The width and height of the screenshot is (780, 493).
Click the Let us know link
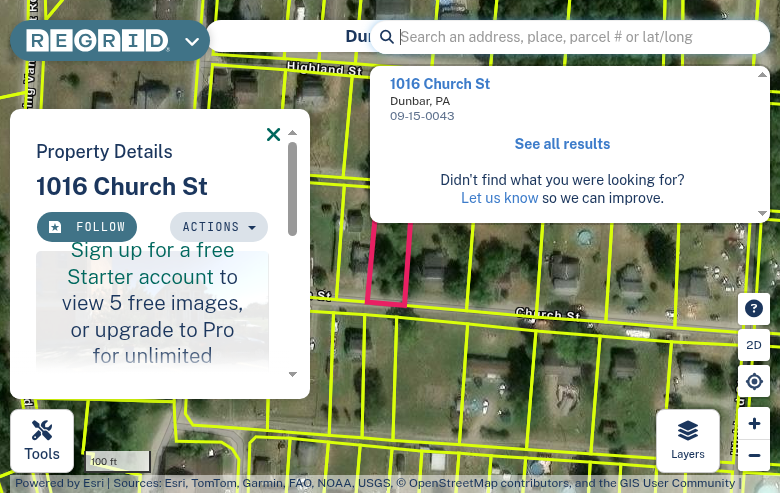(x=499, y=198)
